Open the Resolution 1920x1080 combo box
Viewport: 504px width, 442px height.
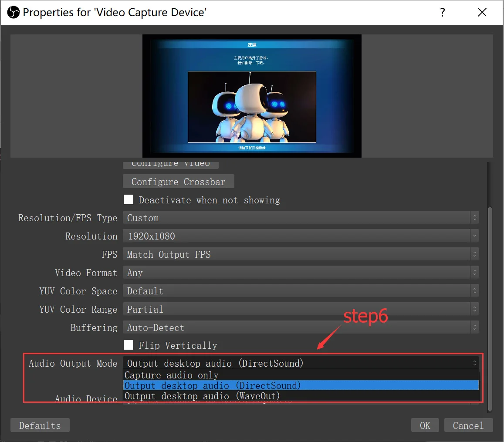(301, 236)
